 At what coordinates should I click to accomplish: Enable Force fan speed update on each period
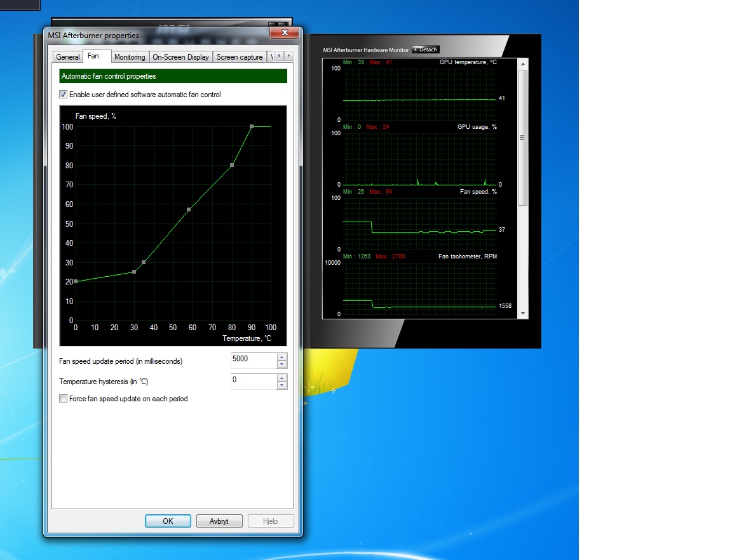pyautogui.click(x=63, y=399)
